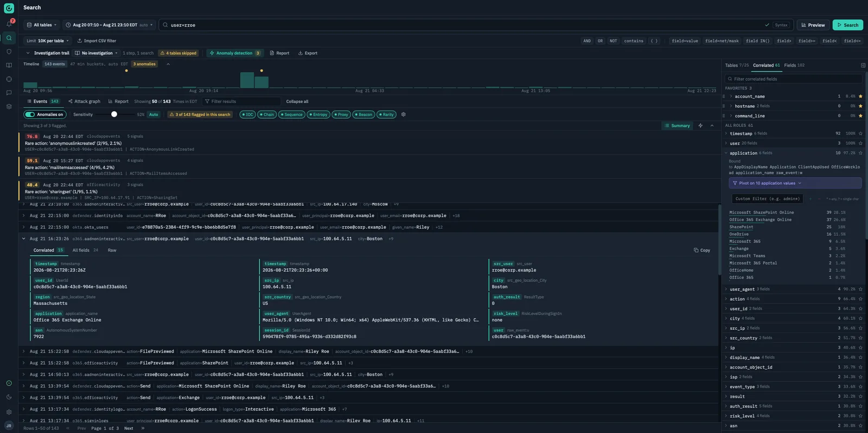Collapse the Investigation trail chevron
Viewport: 868px width, 433px height.
pos(28,53)
